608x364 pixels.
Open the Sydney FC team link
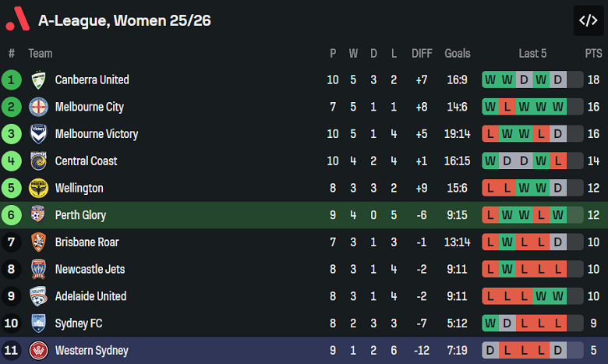(78, 323)
